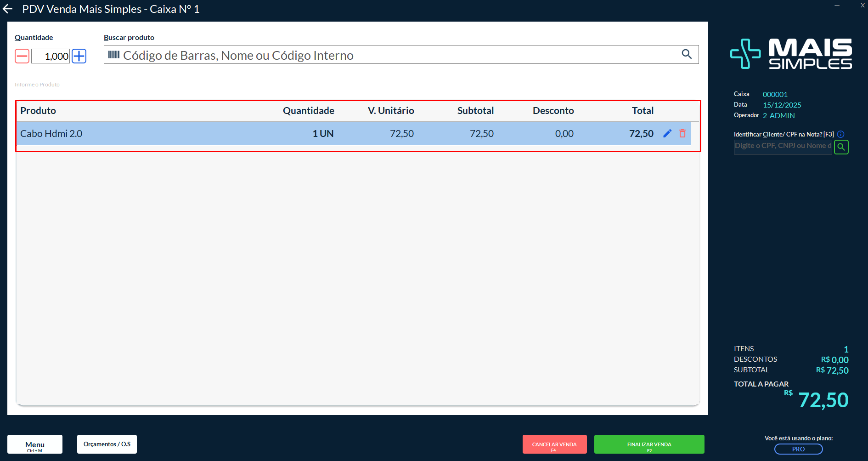868x461 pixels.
Task: Focus the Quantidade input field
Action: pos(51,56)
